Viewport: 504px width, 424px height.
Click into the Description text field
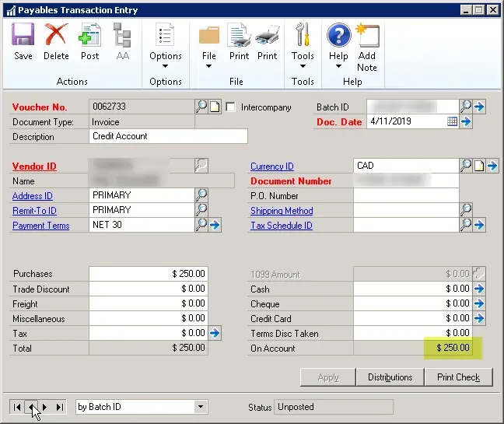169,136
